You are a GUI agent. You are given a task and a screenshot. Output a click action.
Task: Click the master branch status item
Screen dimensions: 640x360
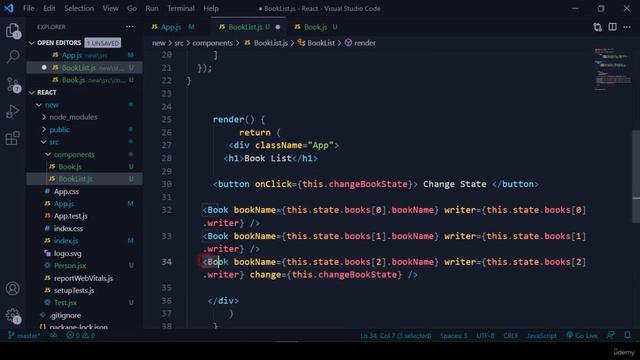click(x=24, y=336)
